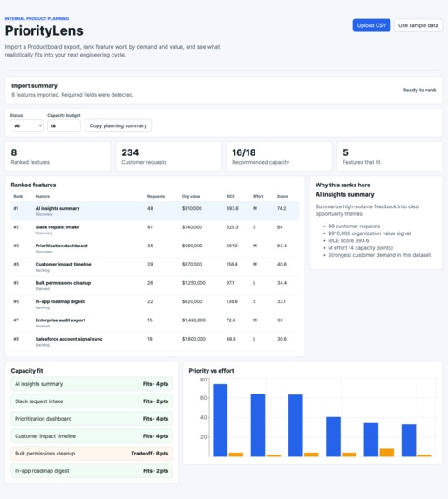Select the Bulk permissions cleanup table row
The width and height of the screenshot is (448, 499).
[155, 286]
